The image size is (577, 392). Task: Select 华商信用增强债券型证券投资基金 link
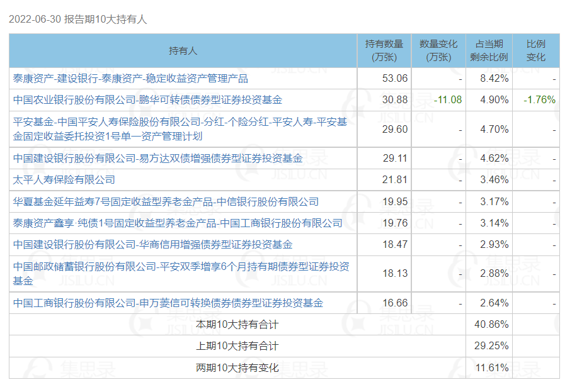coord(152,244)
